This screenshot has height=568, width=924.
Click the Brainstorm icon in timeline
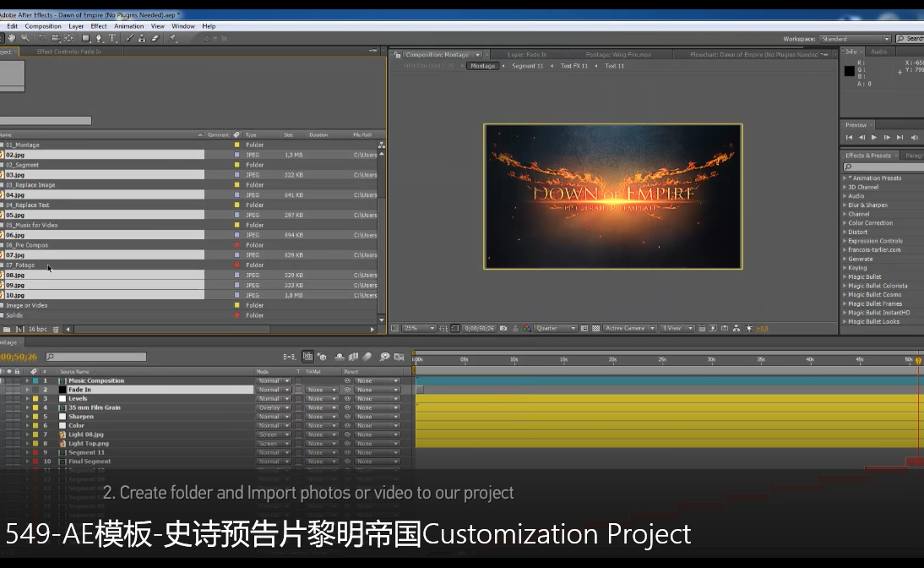[385, 357]
